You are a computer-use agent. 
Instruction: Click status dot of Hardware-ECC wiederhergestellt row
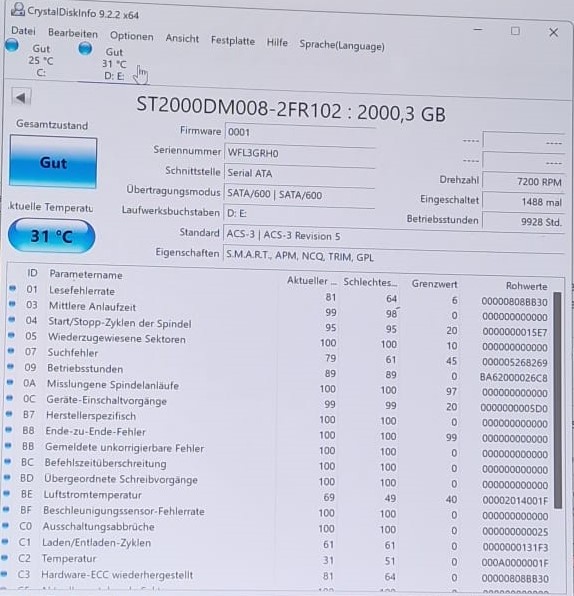pos(4,574)
